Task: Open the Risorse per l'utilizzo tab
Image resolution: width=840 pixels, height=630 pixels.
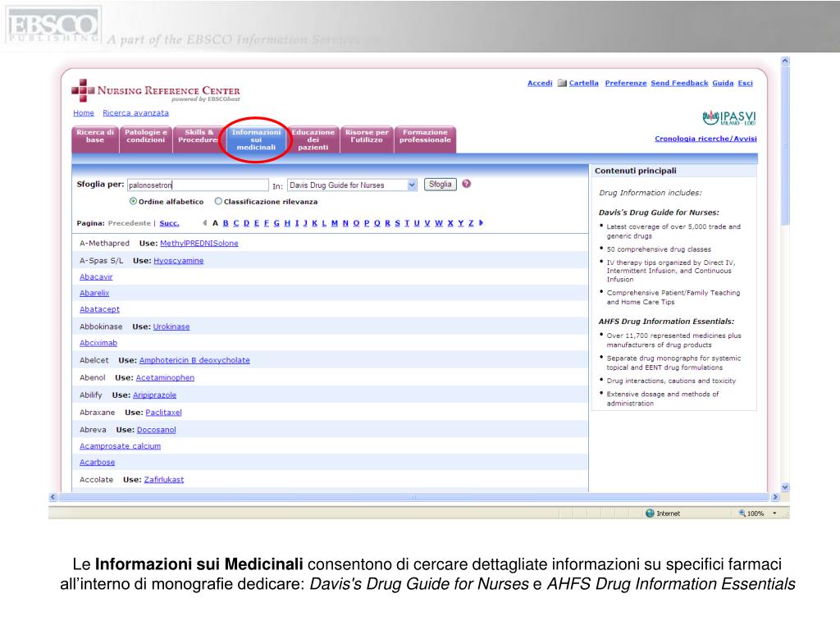Action: [x=367, y=139]
